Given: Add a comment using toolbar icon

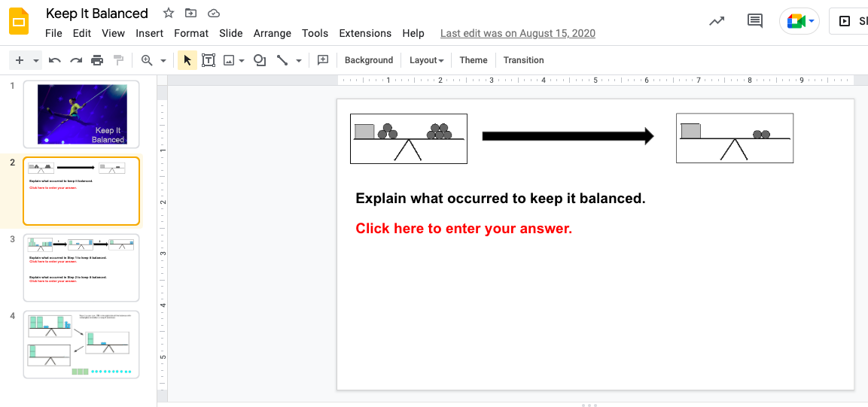Looking at the screenshot, I should [x=323, y=60].
